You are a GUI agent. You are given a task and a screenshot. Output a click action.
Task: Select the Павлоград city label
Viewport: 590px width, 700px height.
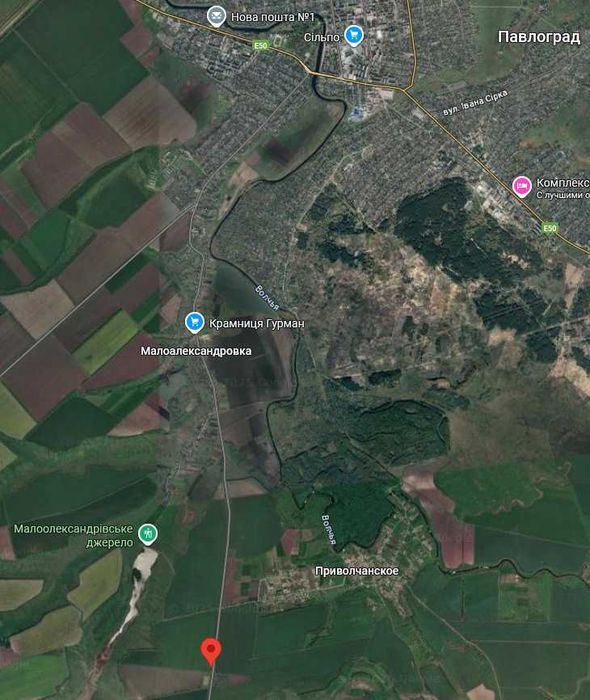pos(539,37)
